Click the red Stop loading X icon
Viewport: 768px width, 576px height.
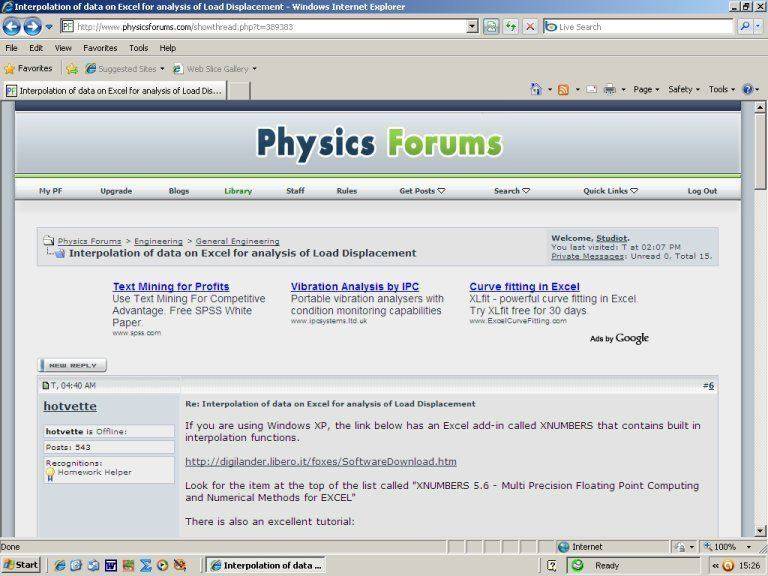530,26
